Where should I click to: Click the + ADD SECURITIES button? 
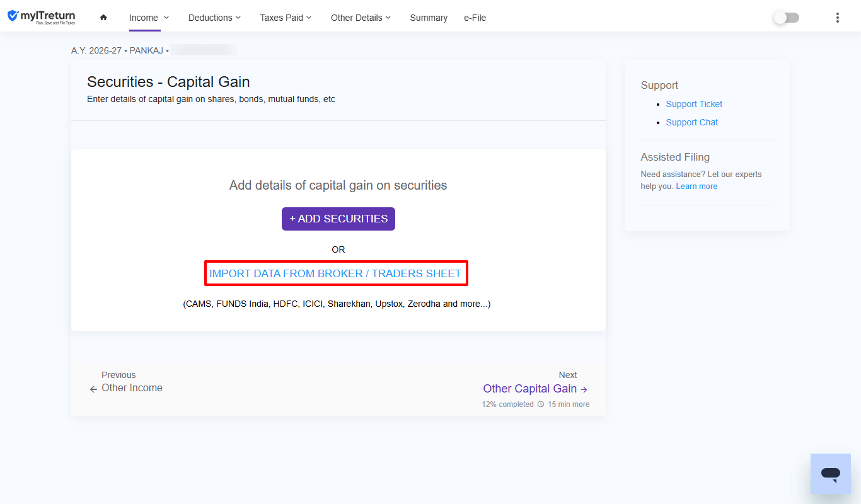338,219
